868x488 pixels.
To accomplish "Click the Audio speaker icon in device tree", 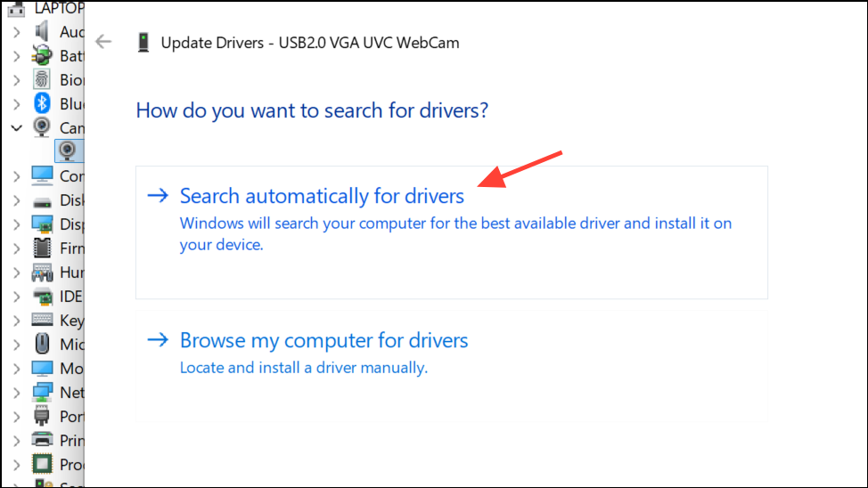I will [x=42, y=31].
